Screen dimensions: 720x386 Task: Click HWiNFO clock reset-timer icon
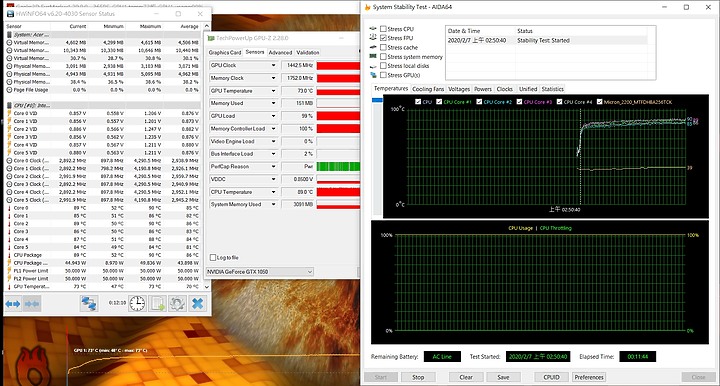pyautogui.click(x=137, y=303)
